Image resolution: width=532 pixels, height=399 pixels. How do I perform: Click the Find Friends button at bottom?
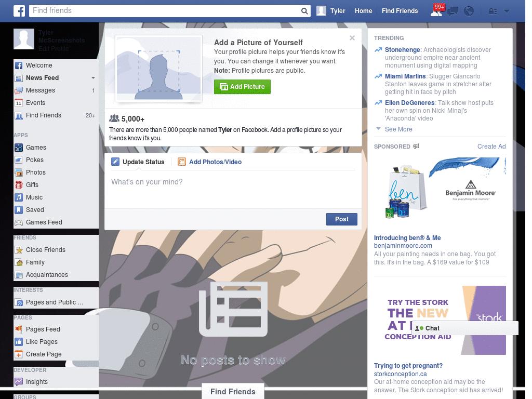pos(233,392)
